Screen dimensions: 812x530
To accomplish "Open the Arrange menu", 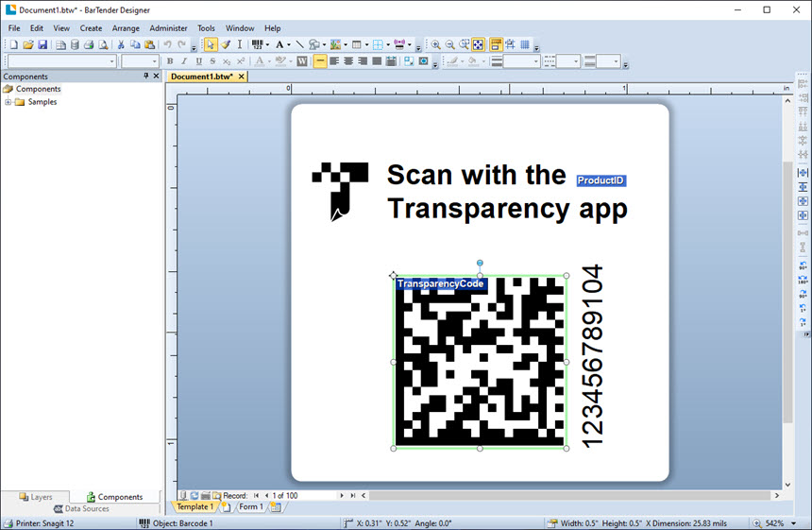I will (x=126, y=28).
